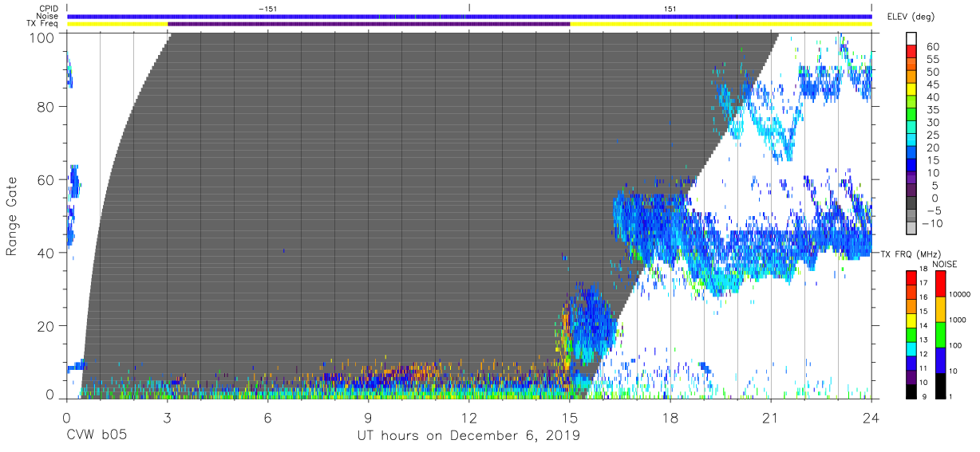Image resolution: width=980 pixels, height=452 pixels.
Task: Click the '18' hour tick on the time axis
Action: (670, 417)
